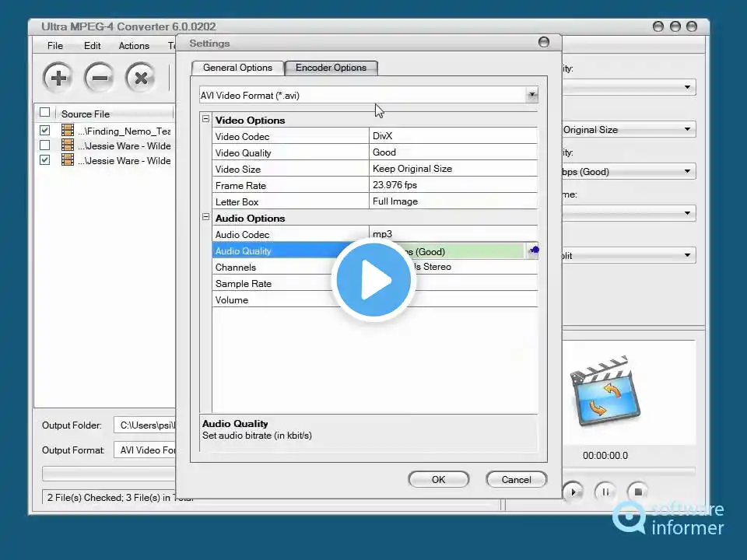
Task: Click the OK button
Action: tap(438, 479)
